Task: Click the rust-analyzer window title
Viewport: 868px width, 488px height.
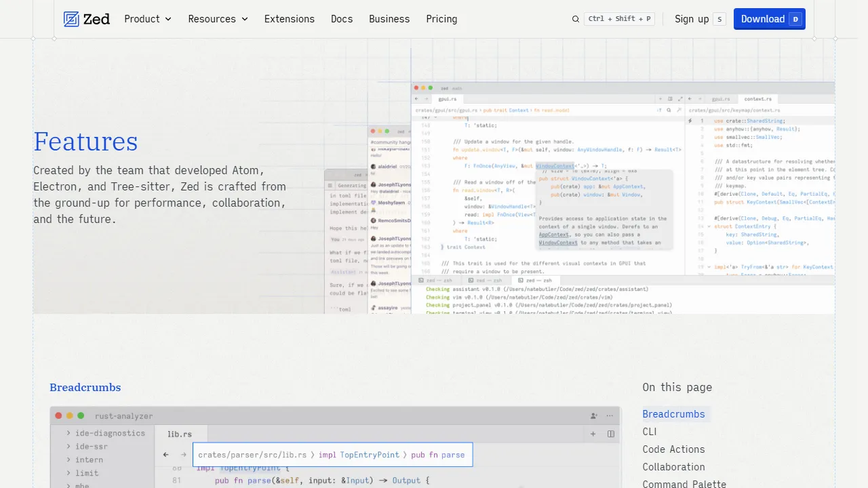Action: (x=124, y=416)
